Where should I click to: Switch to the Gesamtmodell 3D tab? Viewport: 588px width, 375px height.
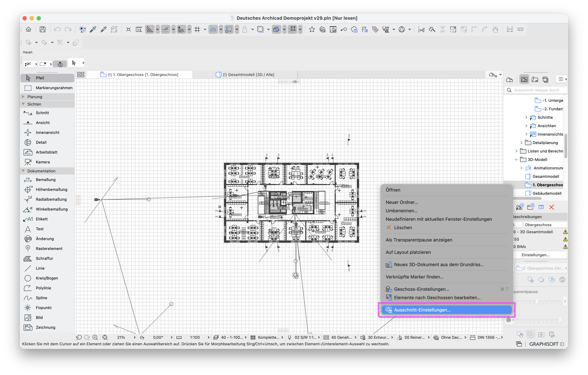click(x=245, y=74)
